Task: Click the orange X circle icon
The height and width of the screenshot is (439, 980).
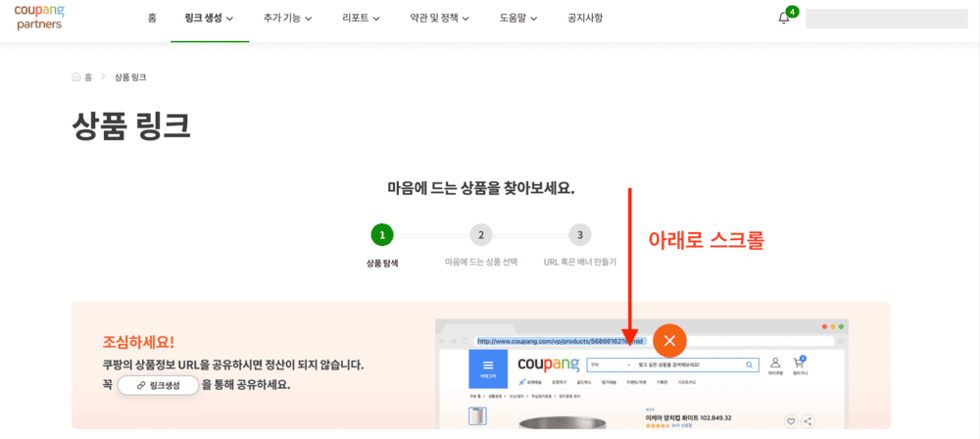Action: 669,341
